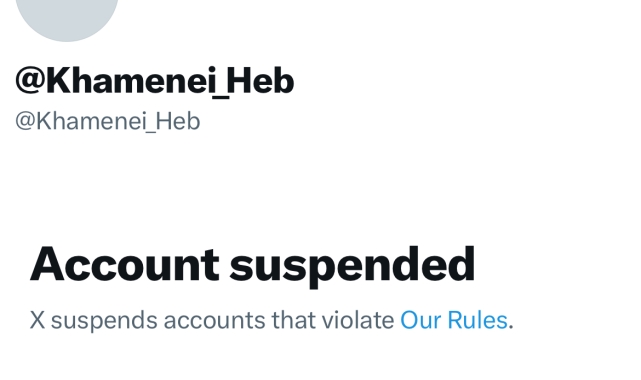The height and width of the screenshot is (380, 641).
Task: Click the text 'X suspends accounts that violate'
Action: (x=212, y=320)
